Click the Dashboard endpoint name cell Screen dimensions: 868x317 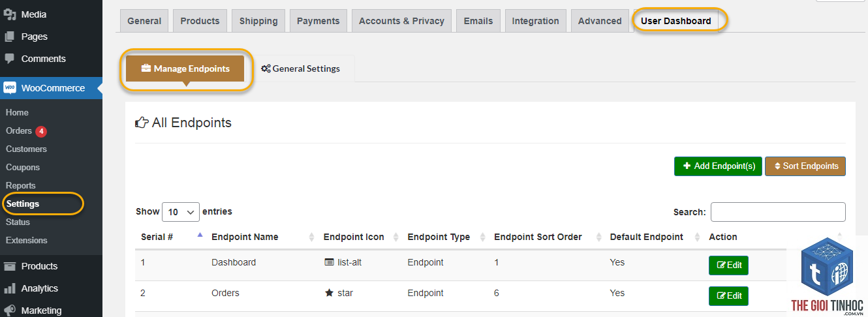click(x=234, y=262)
